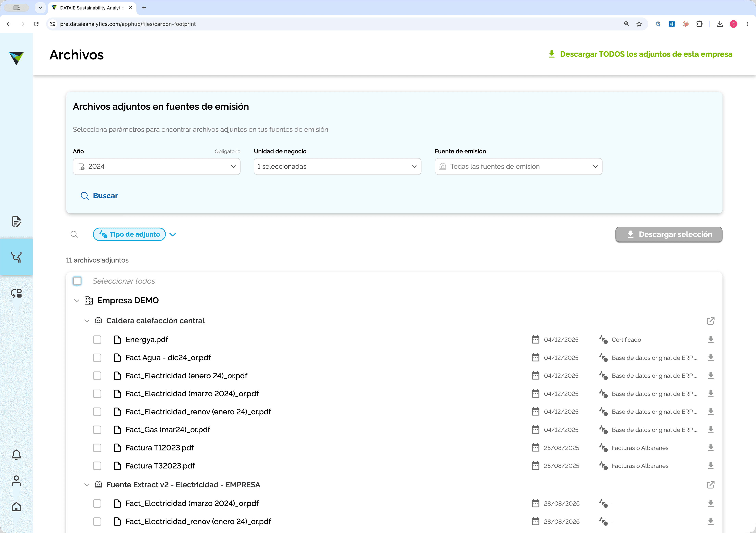Click the Chrome profile avatar

(x=734, y=24)
